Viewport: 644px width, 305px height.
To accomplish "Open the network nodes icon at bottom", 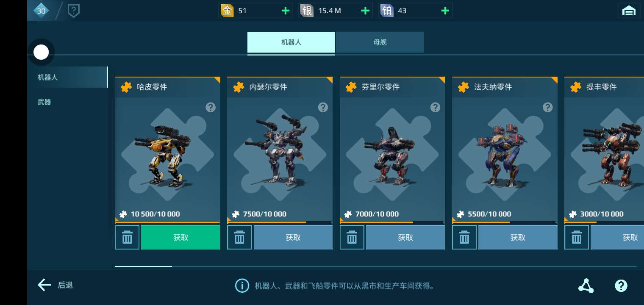I will (x=586, y=286).
